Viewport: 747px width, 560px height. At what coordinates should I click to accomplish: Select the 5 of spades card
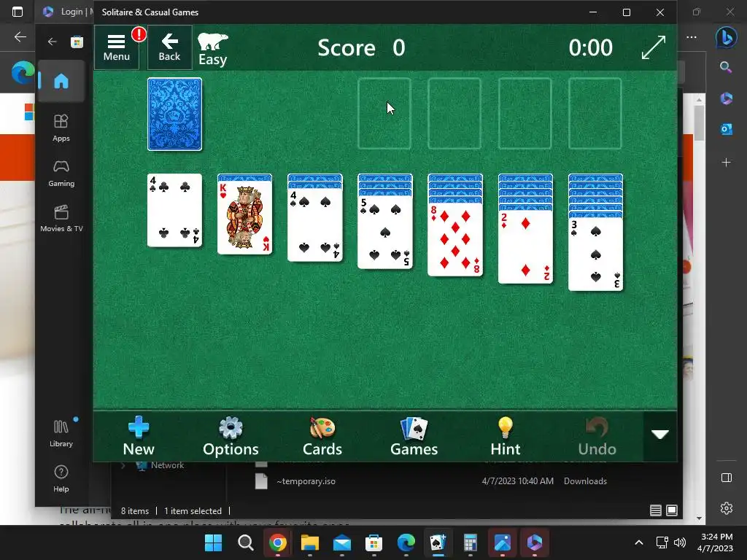pos(385,233)
